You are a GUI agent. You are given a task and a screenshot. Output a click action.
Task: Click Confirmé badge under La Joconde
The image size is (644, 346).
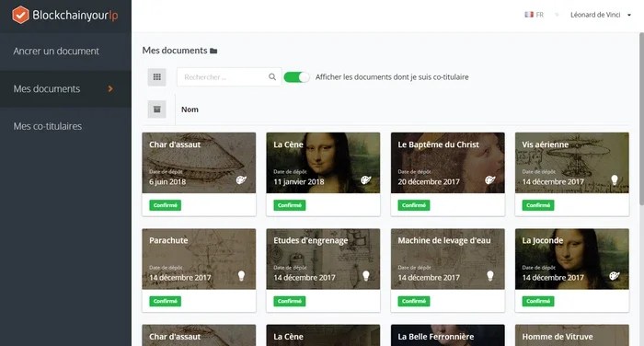tap(538, 301)
